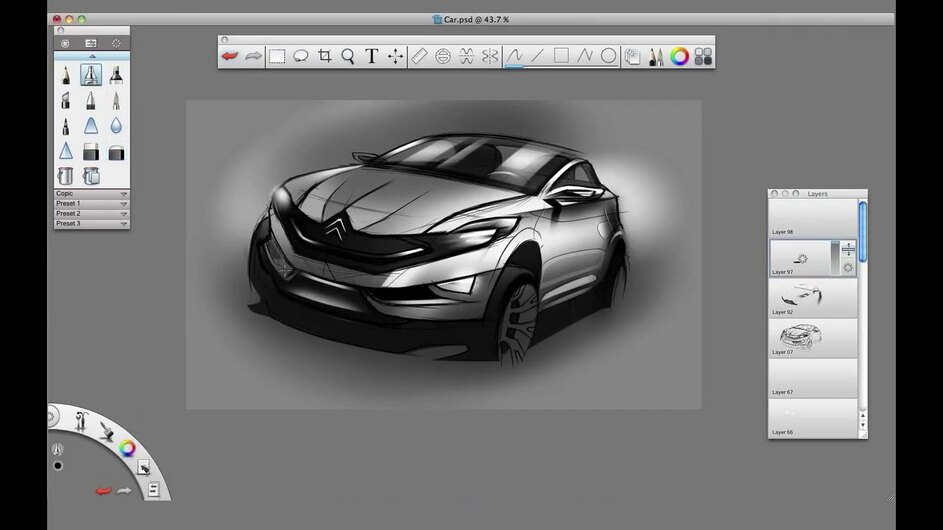Select the Lasso selection tool
Viewport: 943px width, 530px height.
pyautogui.click(x=301, y=56)
